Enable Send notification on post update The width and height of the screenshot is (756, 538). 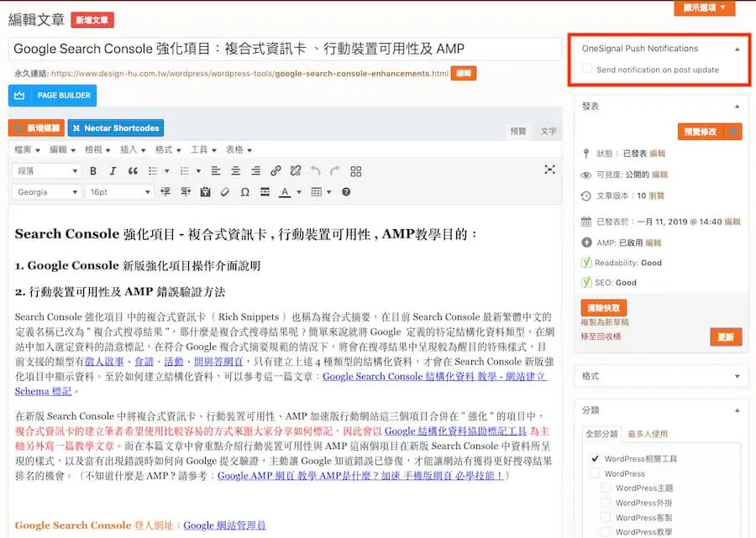click(x=587, y=69)
